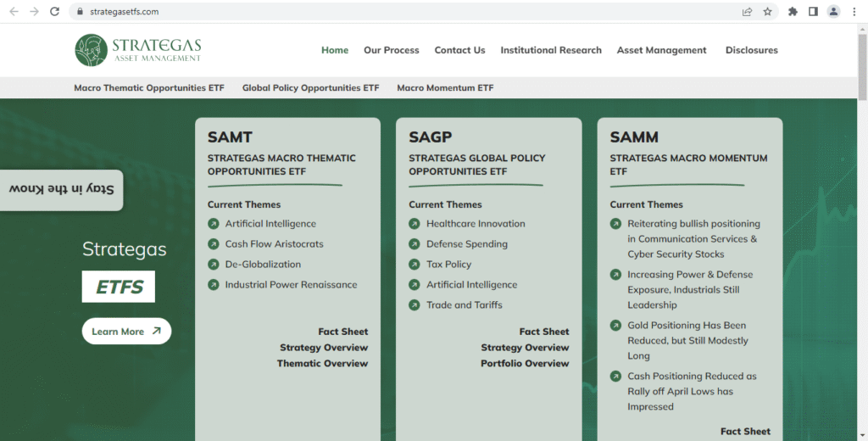Image resolution: width=868 pixels, height=441 pixels.
Task: Click arrow icon next to Healthcare Innovation
Action: [415, 224]
